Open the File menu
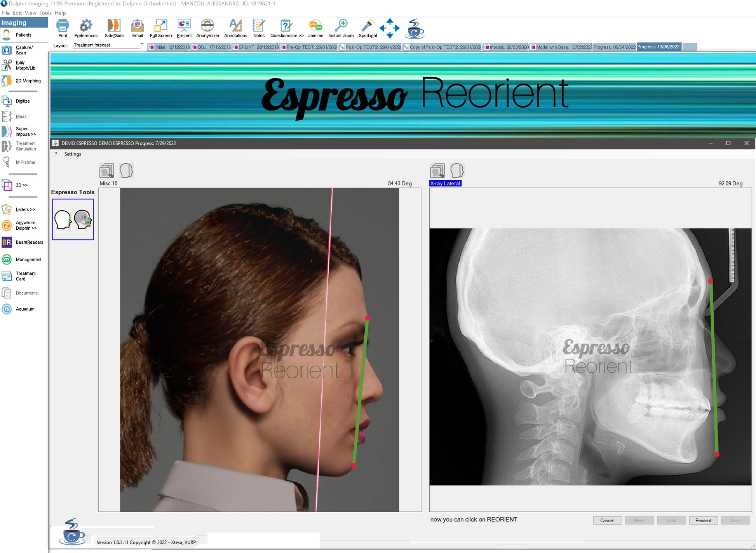Screen dimensions: 756x553 coord(5,13)
